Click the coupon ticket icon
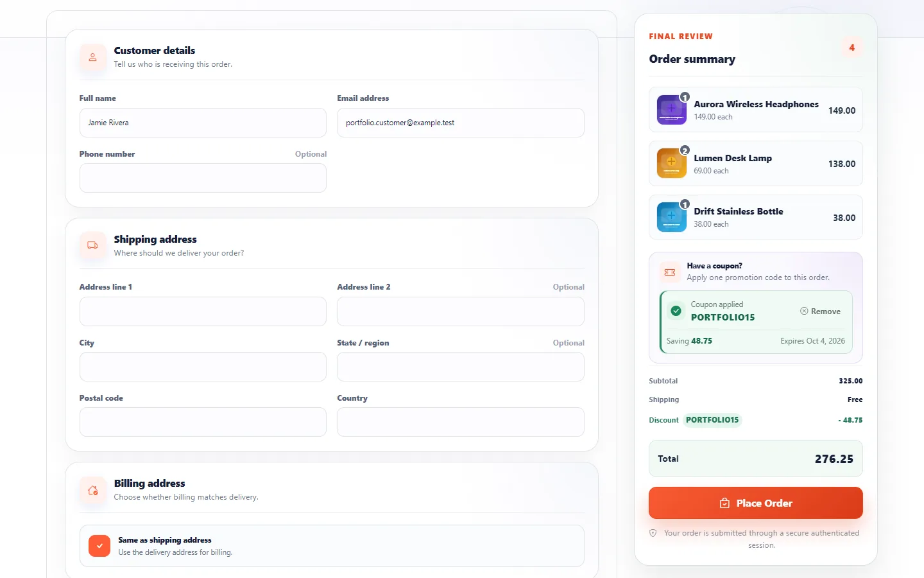This screenshot has height=578, width=924. pyautogui.click(x=670, y=272)
